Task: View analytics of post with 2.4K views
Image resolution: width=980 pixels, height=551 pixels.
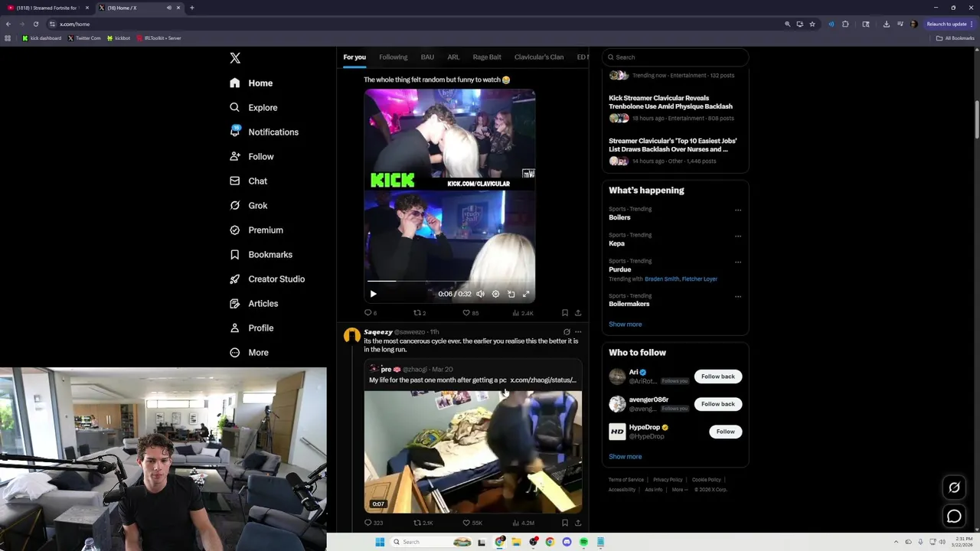Action: coord(522,313)
